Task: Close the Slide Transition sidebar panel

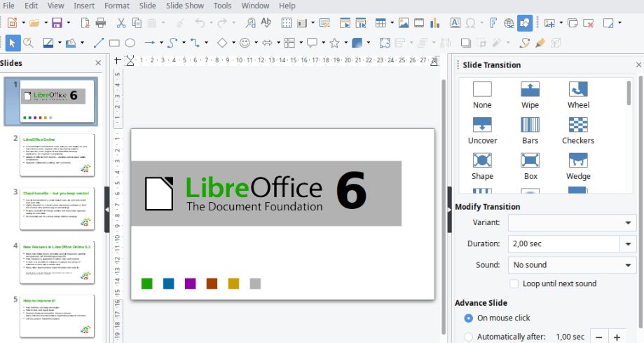Action: click(x=638, y=65)
